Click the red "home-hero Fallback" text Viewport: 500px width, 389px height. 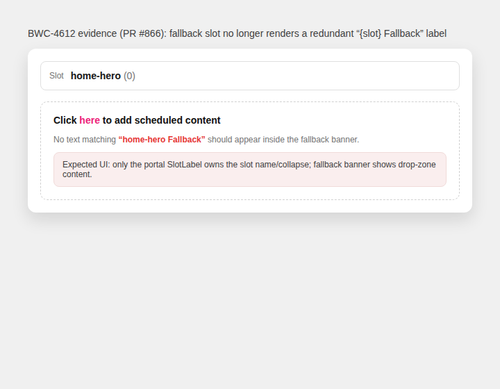[x=162, y=139]
